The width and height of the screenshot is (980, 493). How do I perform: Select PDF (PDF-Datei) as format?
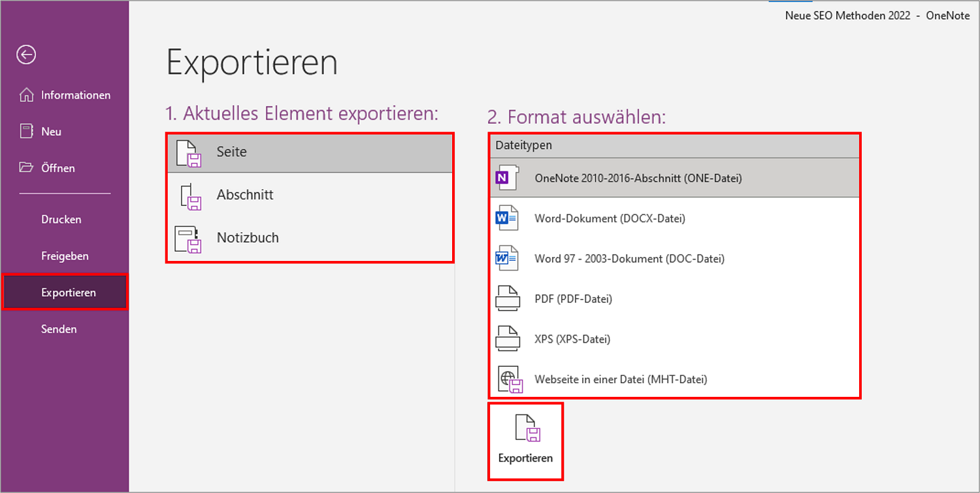pyautogui.click(x=674, y=299)
